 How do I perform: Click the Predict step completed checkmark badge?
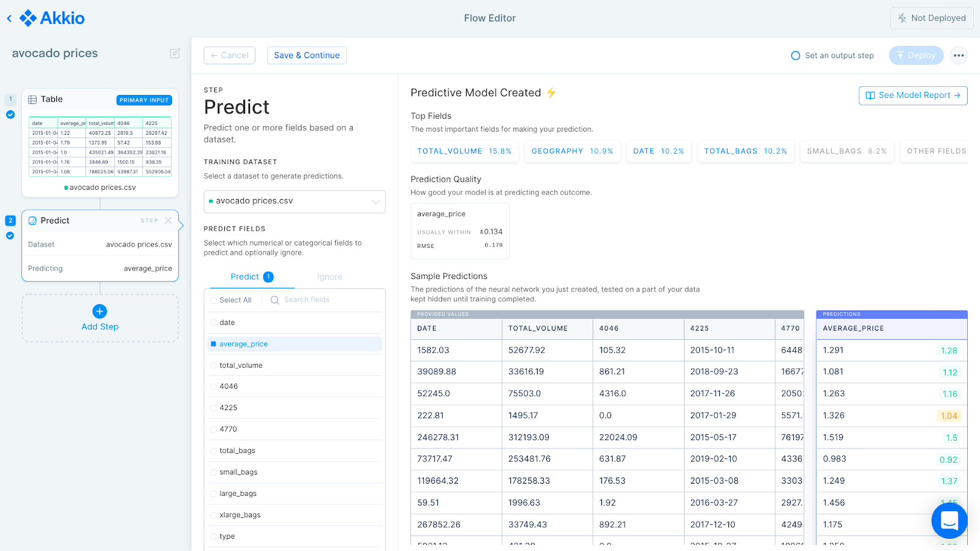pyautogui.click(x=10, y=236)
